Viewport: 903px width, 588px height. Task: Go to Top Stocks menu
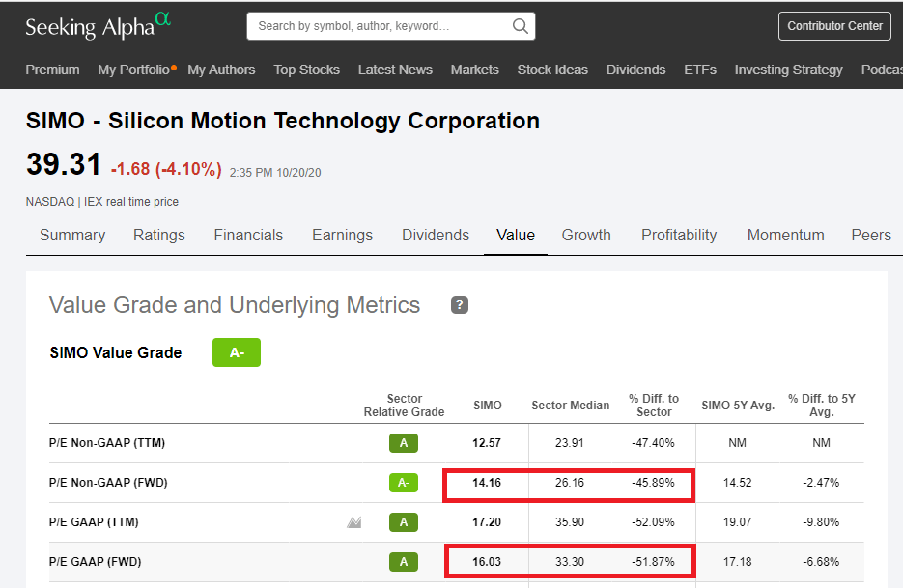pyautogui.click(x=306, y=70)
